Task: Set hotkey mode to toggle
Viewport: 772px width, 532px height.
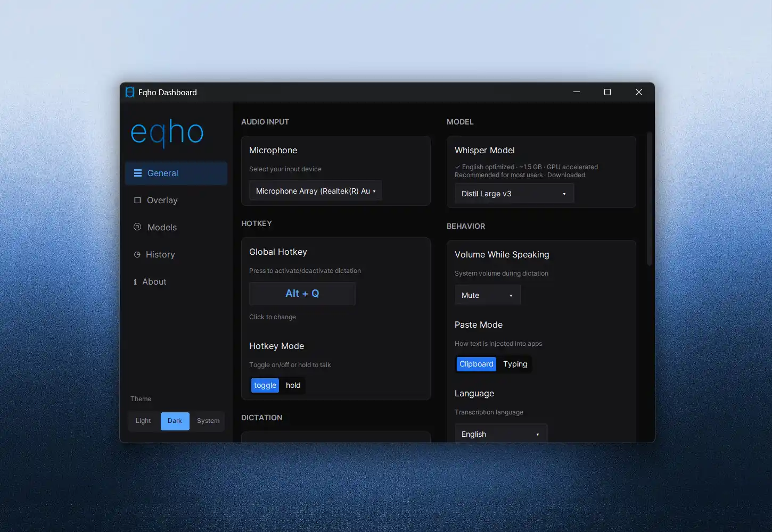Action: (265, 385)
